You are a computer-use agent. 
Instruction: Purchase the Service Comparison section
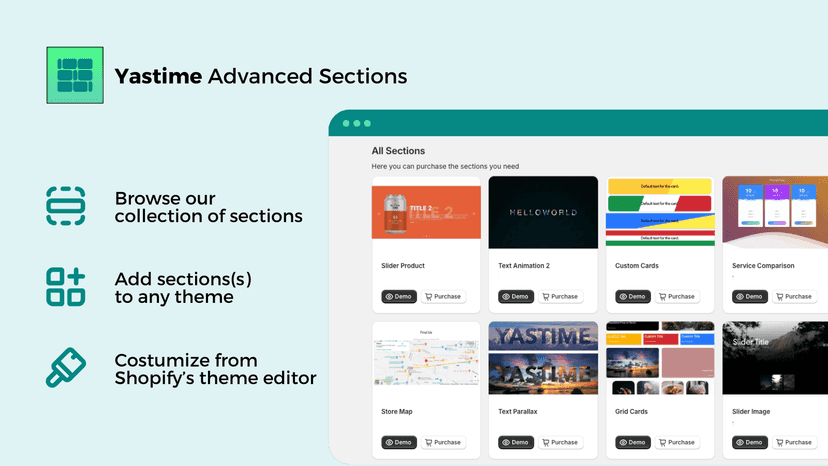[794, 296]
